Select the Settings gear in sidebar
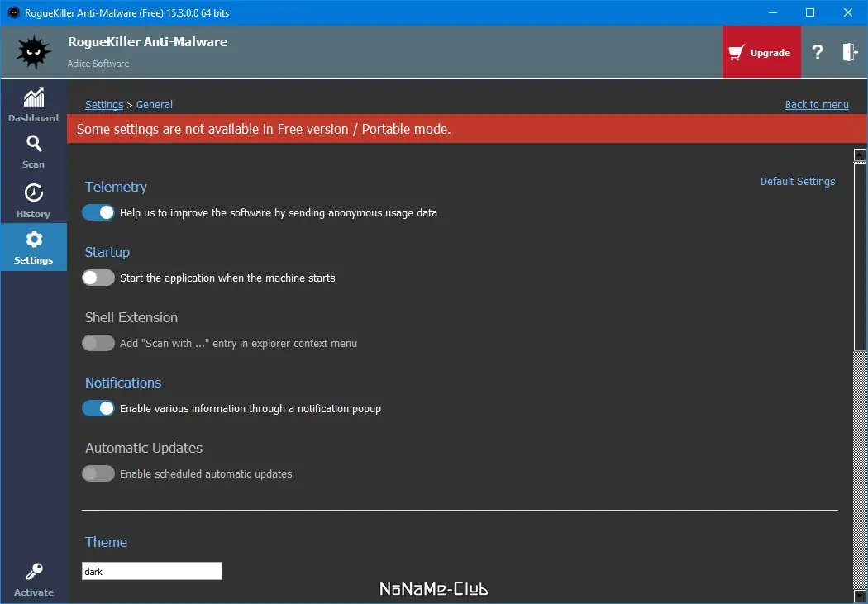Image resolution: width=868 pixels, height=604 pixels. point(33,247)
